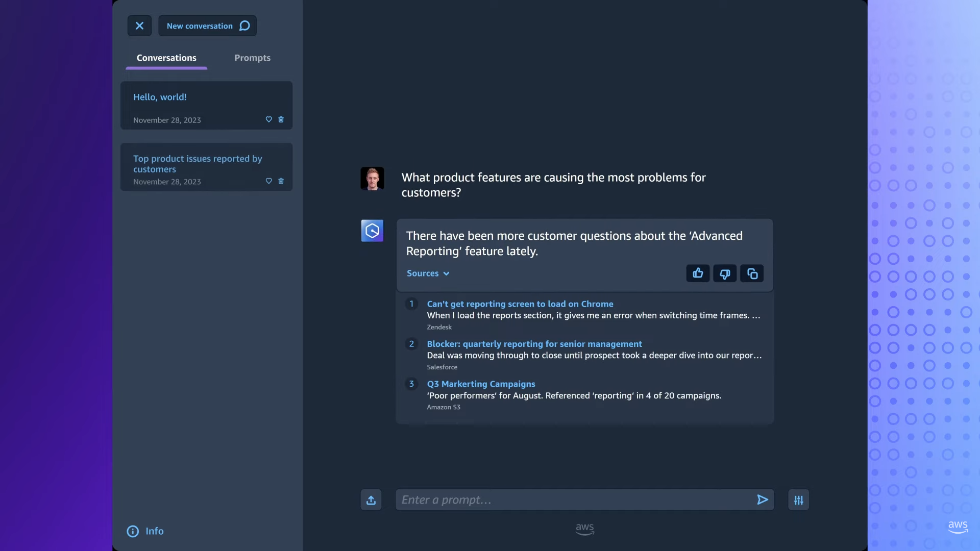Open Blocker: quarterly reporting source link

tap(534, 344)
